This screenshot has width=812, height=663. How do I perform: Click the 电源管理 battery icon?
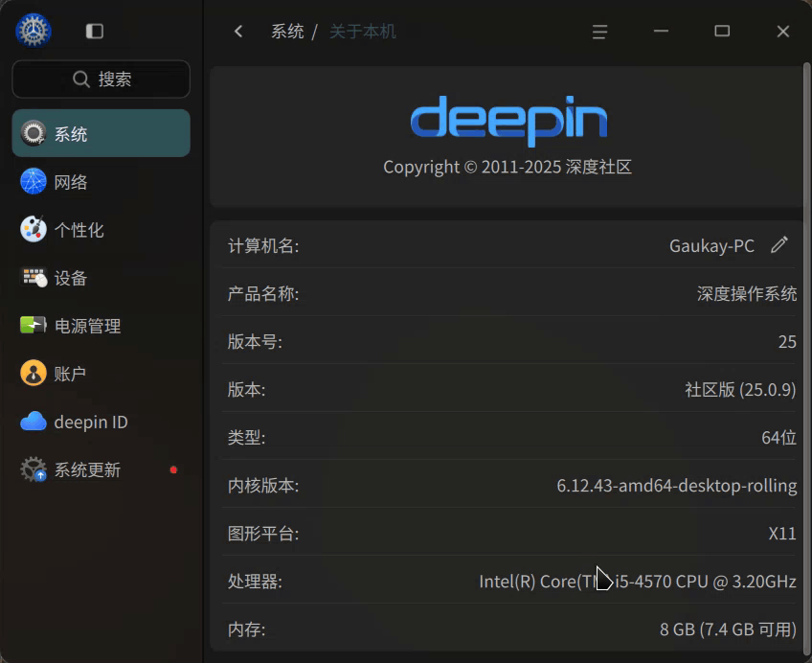34,326
